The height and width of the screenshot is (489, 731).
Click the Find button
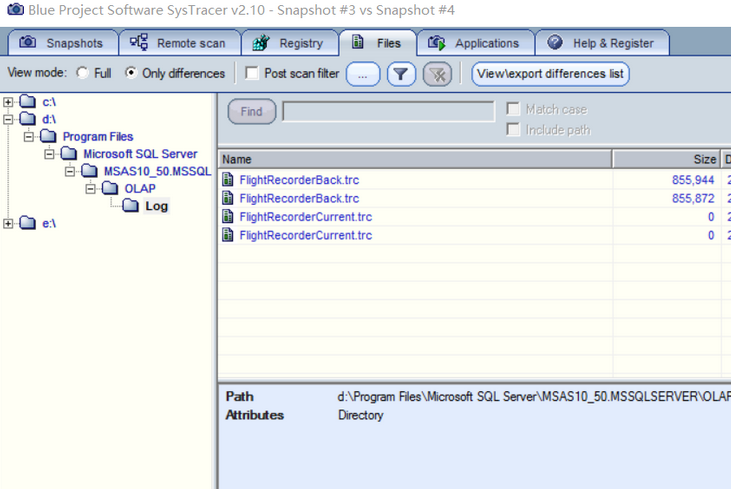pos(252,112)
